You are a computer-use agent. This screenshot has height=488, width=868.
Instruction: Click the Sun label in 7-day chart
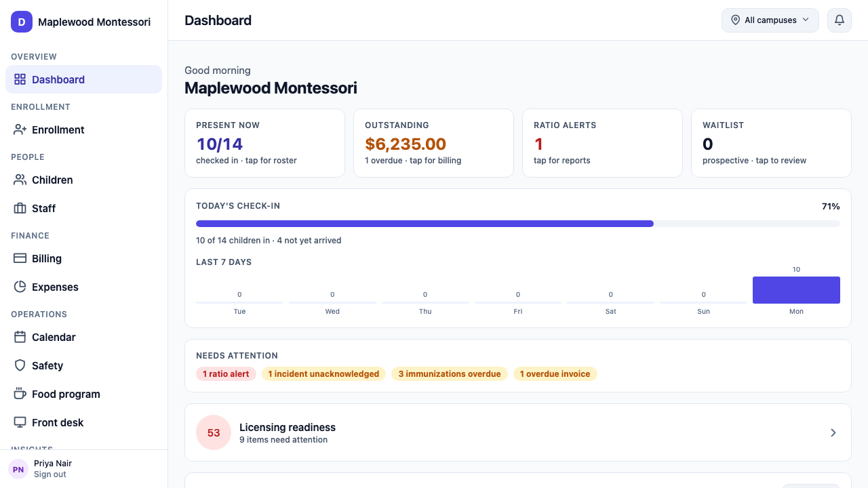pyautogui.click(x=703, y=312)
